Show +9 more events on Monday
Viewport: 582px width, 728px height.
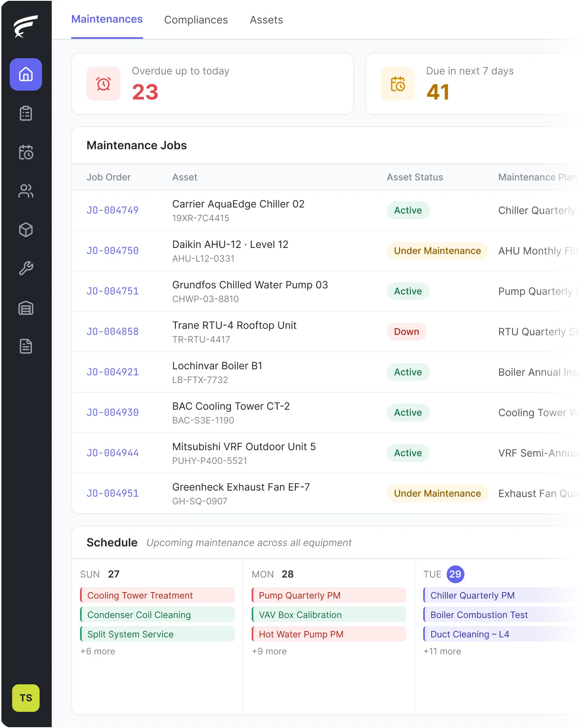coord(269,651)
